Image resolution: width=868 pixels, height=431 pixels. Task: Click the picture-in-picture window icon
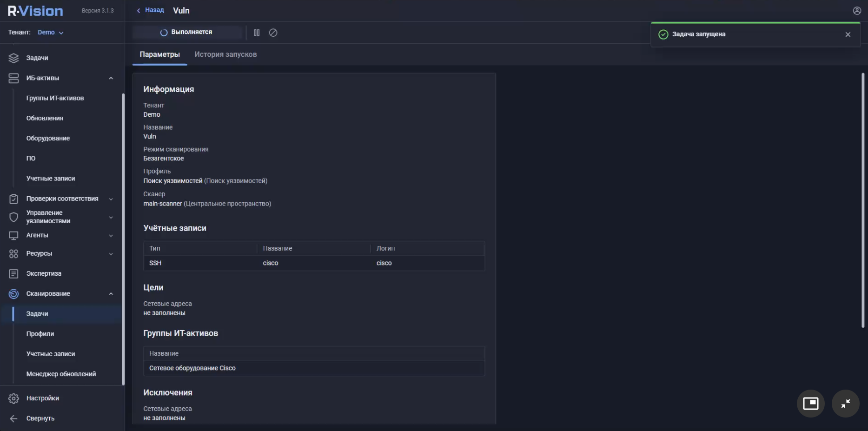click(810, 403)
